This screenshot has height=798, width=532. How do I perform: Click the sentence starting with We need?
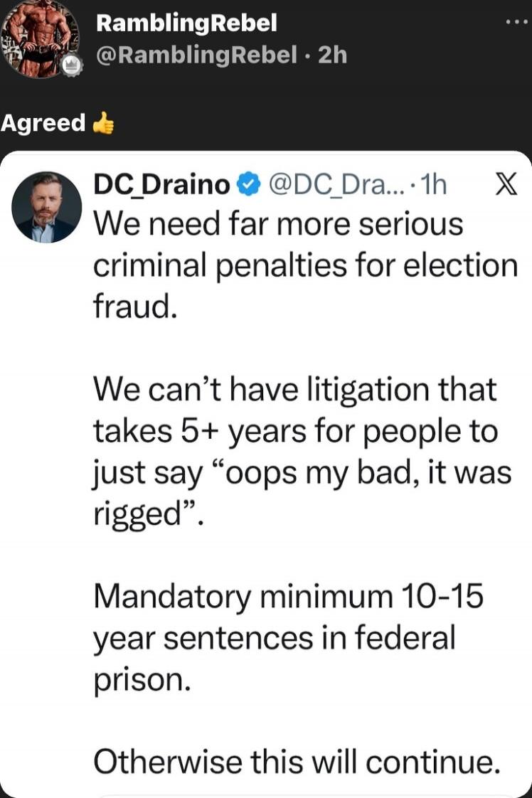click(x=284, y=265)
